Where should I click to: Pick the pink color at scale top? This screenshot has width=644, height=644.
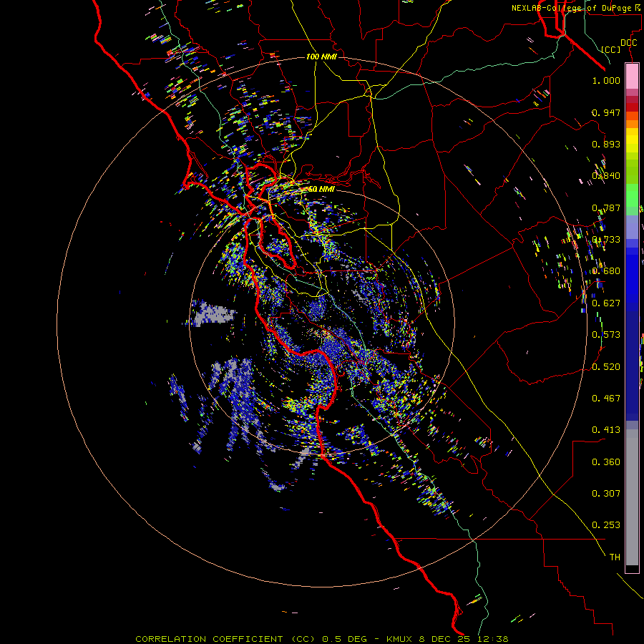(632, 76)
